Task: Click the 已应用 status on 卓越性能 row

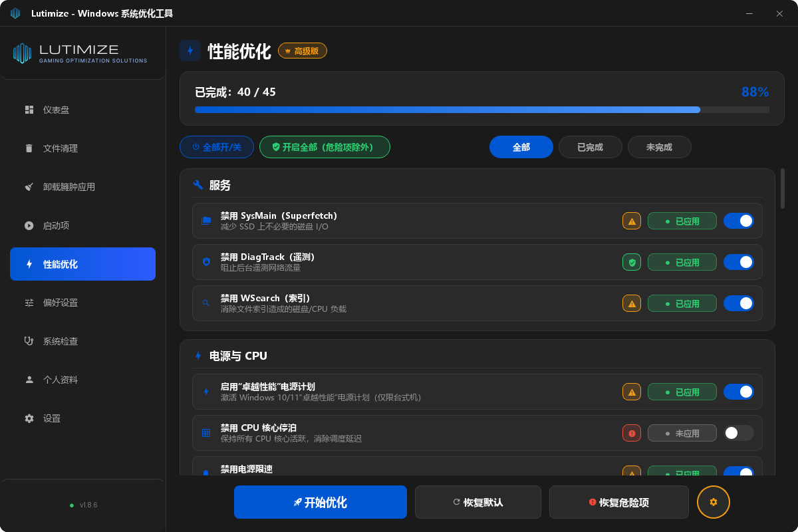Action: (682, 392)
